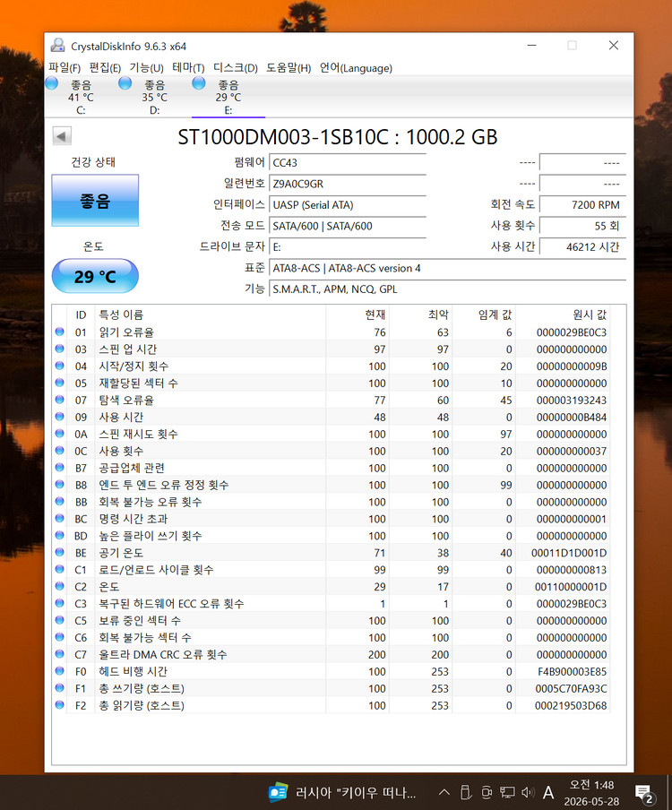Open the 파일(F) menu
The width and height of the screenshot is (672, 810).
click(x=65, y=68)
